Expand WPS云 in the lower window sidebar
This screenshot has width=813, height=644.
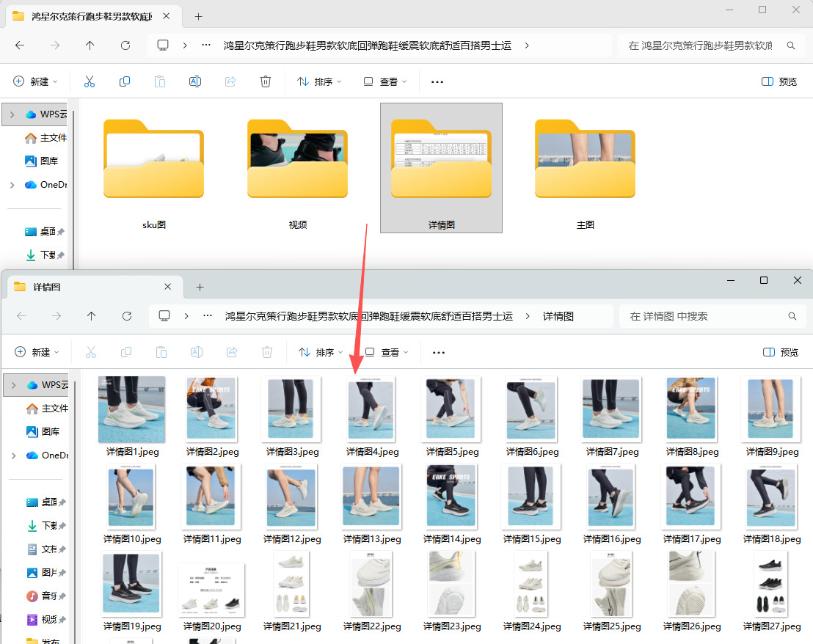point(14,385)
